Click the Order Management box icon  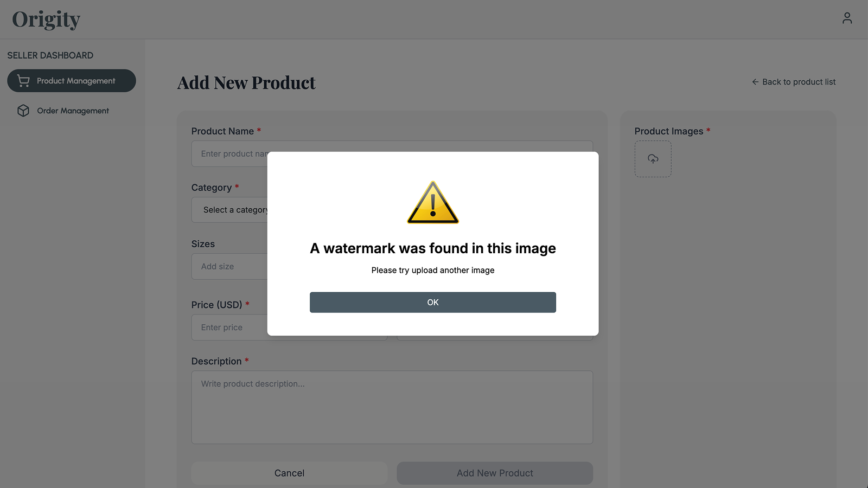tap(23, 111)
